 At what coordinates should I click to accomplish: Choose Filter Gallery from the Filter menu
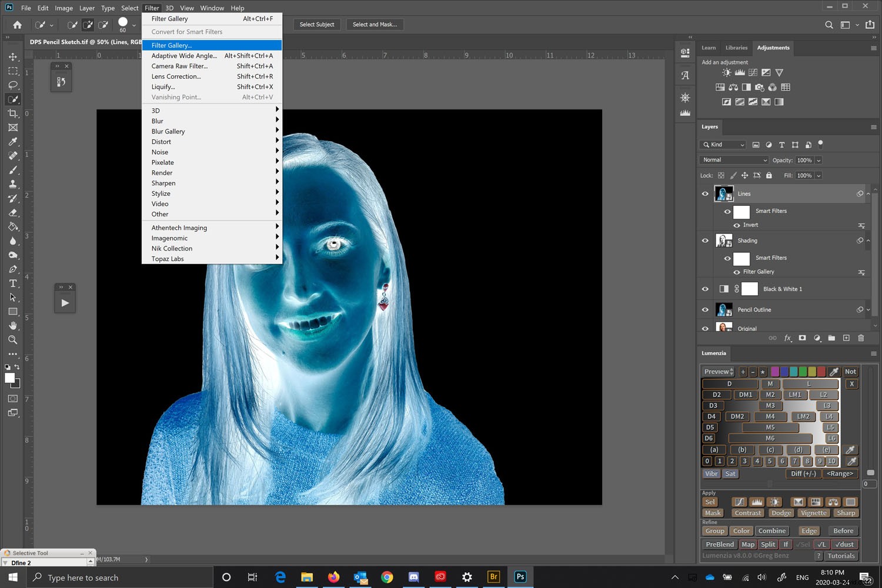pos(172,45)
